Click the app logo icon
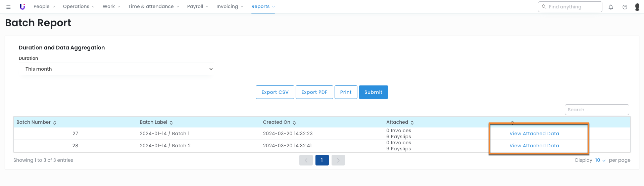The width and height of the screenshot is (644, 186). 22,7
